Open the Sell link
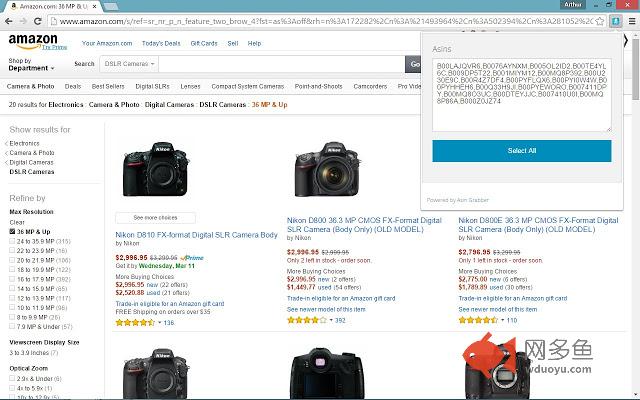The width and height of the screenshot is (640, 400). 233,43
